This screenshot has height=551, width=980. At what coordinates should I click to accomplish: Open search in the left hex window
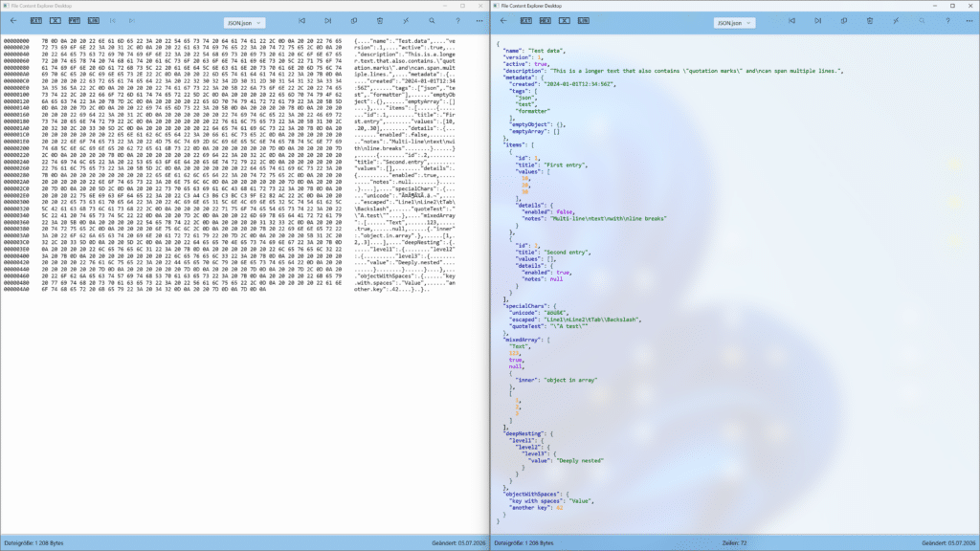coord(432,21)
